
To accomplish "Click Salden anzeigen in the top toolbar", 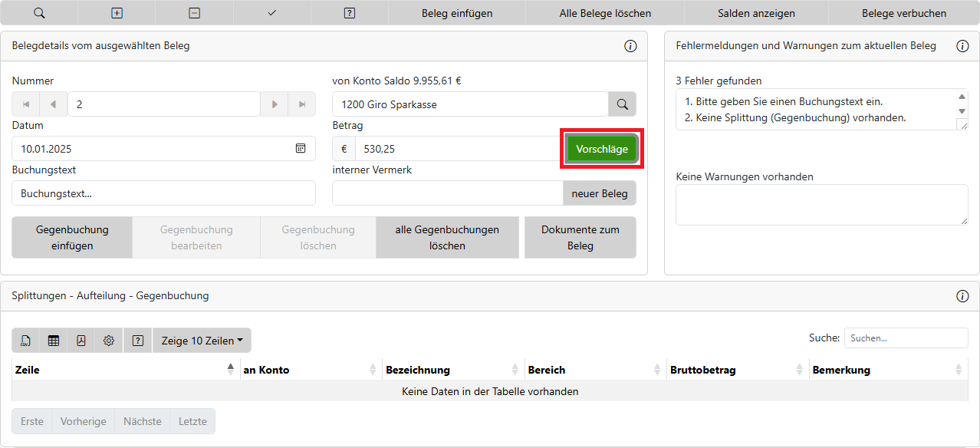I will (x=756, y=13).
